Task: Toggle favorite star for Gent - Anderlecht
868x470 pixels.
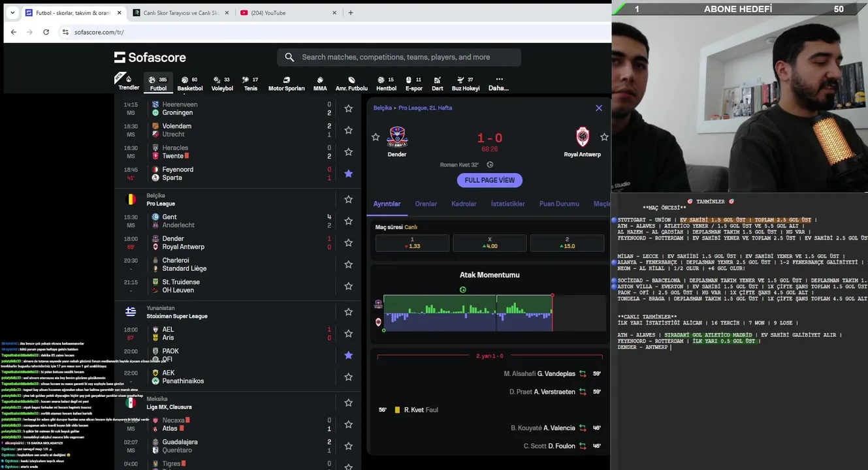Action: click(x=348, y=221)
